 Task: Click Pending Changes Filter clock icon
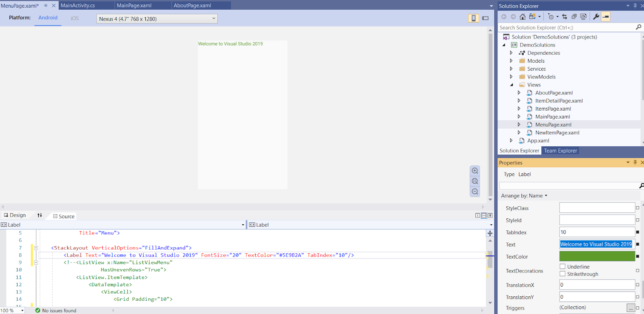[551, 16]
